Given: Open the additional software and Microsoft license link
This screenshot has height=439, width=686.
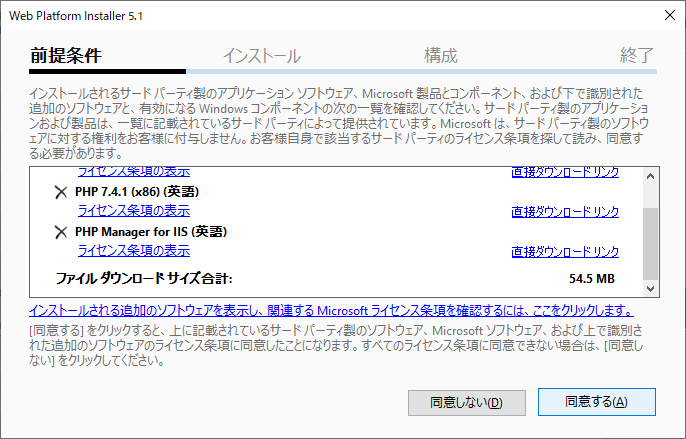Looking at the screenshot, I should point(331,311).
